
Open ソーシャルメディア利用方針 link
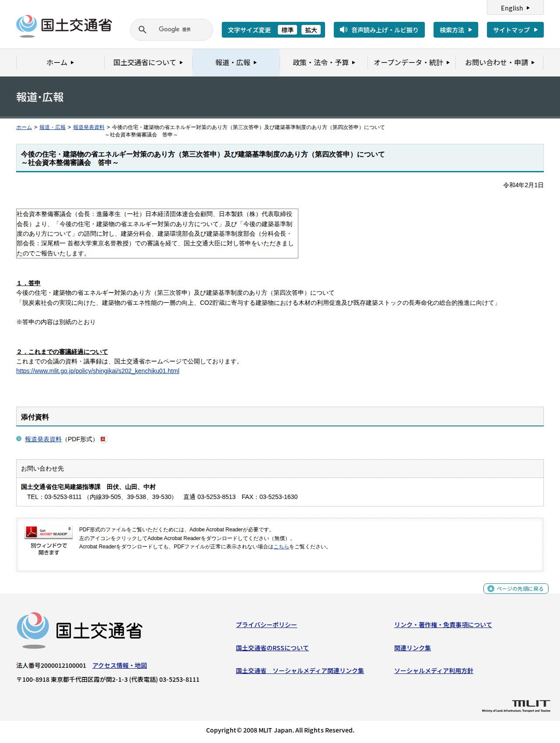(x=434, y=671)
